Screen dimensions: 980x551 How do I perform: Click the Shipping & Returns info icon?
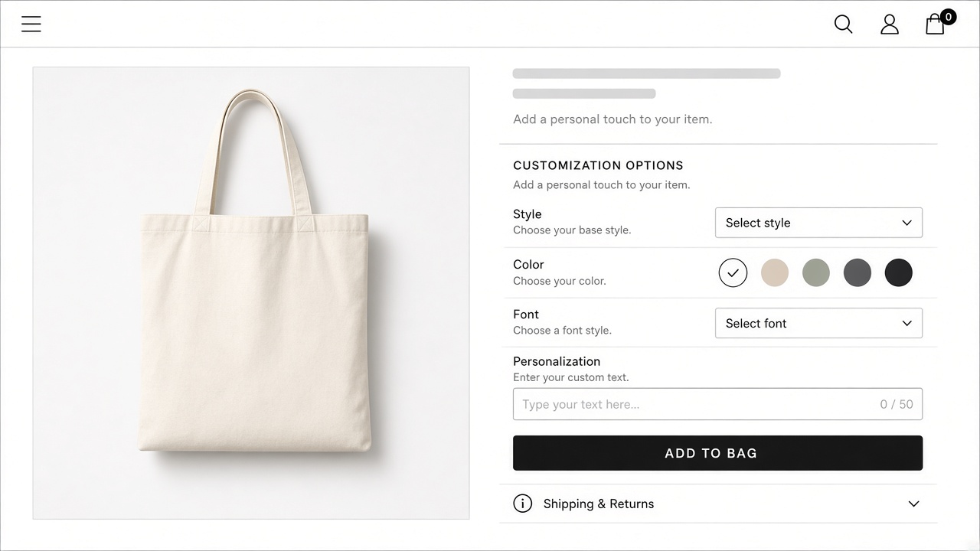(523, 504)
